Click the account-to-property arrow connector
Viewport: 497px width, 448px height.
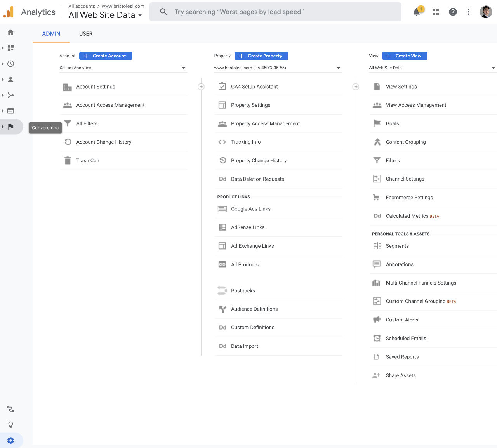pos(201,87)
